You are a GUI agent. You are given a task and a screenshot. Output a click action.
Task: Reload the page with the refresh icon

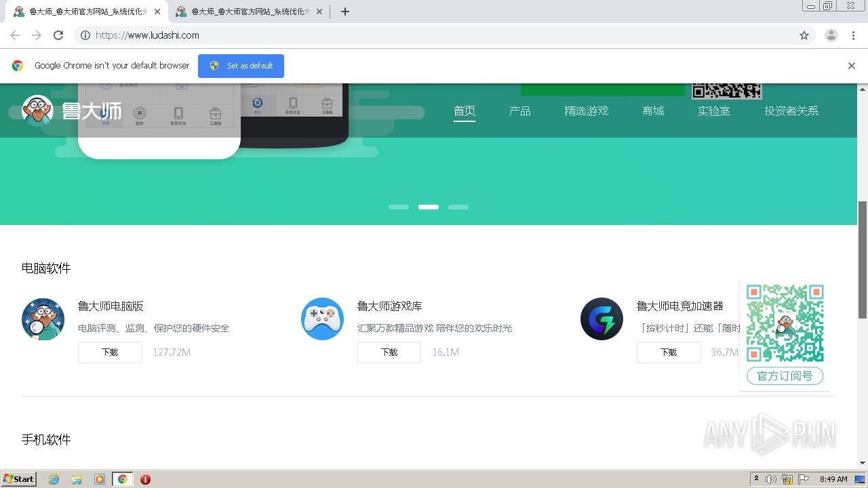coord(58,35)
